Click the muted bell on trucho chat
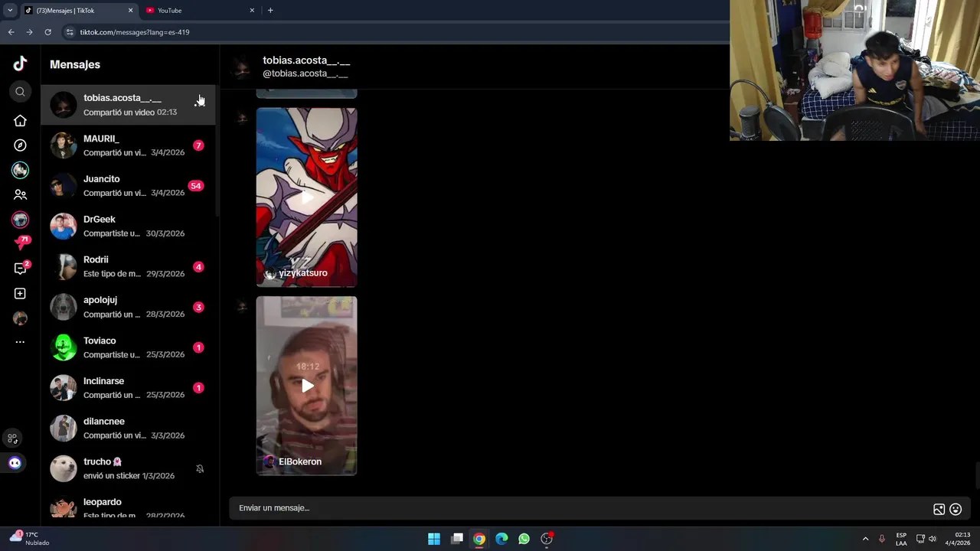This screenshot has height=551, width=980. [200, 468]
